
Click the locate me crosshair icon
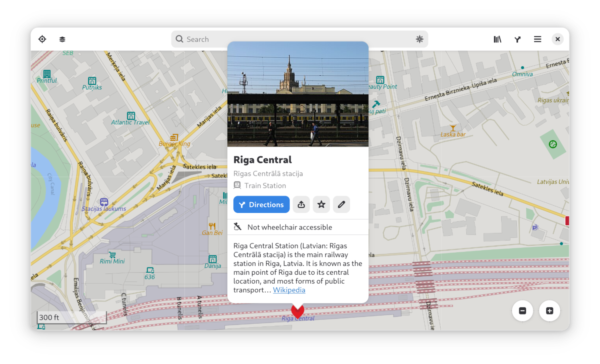[x=42, y=39]
